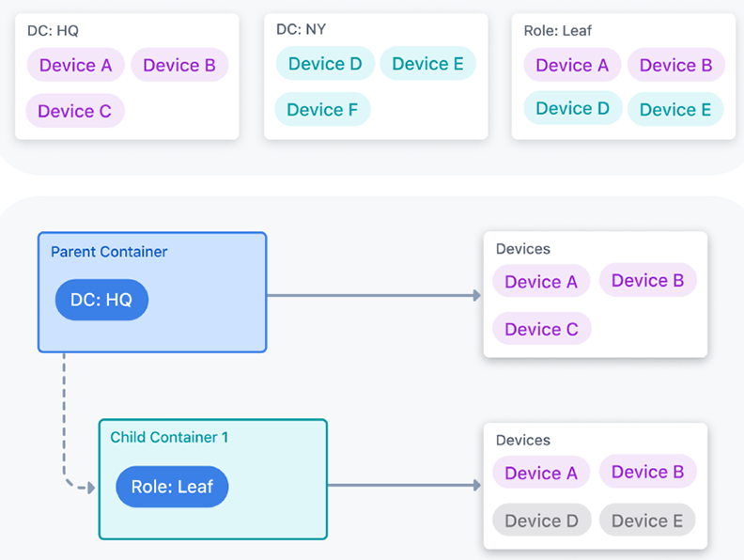Image resolution: width=744 pixels, height=560 pixels.
Task: Select teal Device D in Role: Leaf card
Action: coord(572,108)
